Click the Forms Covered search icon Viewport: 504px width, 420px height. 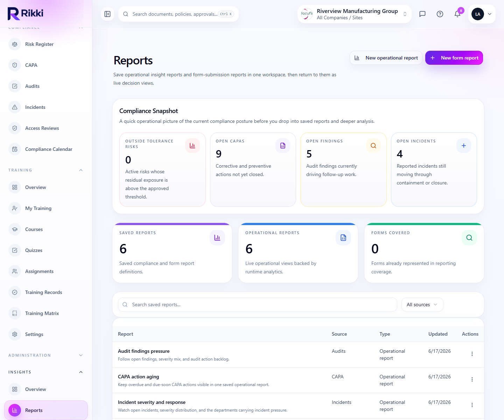469,238
